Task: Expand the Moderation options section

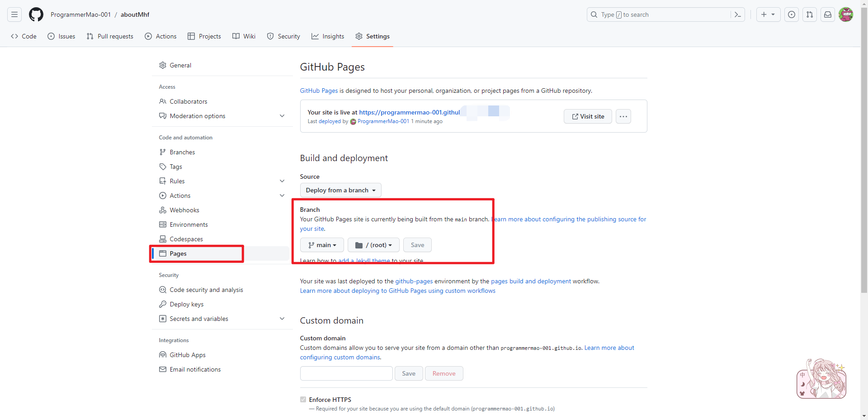Action: pos(282,116)
